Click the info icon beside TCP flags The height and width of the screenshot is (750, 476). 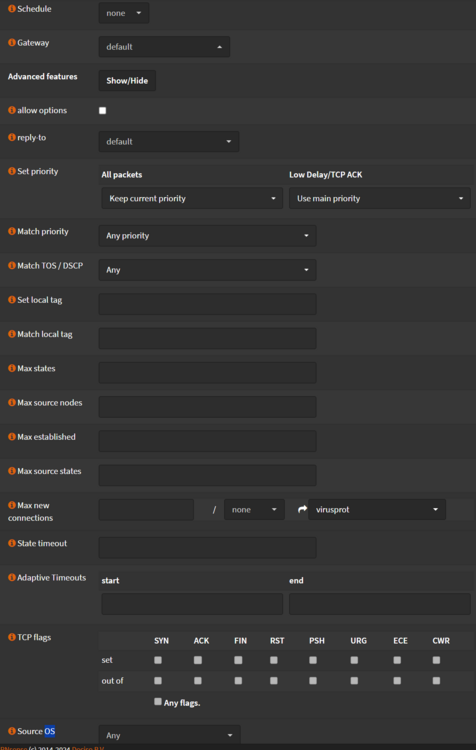[x=12, y=637]
